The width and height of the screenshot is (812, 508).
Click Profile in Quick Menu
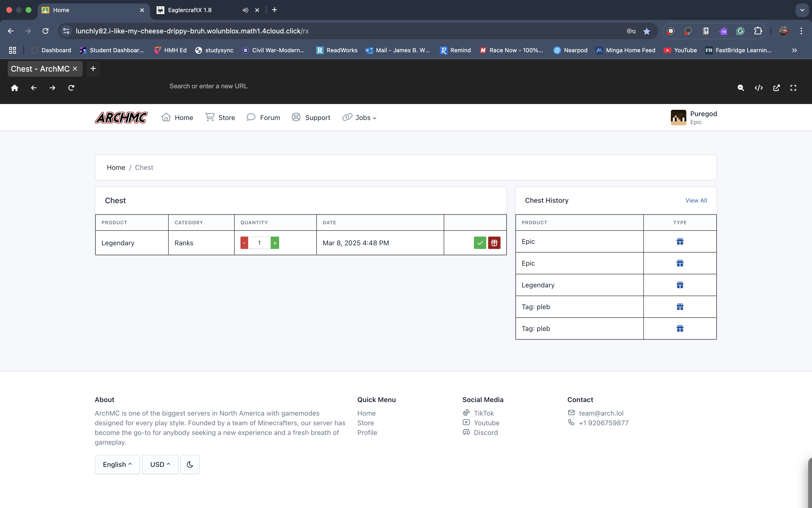[x=367, y=433]
